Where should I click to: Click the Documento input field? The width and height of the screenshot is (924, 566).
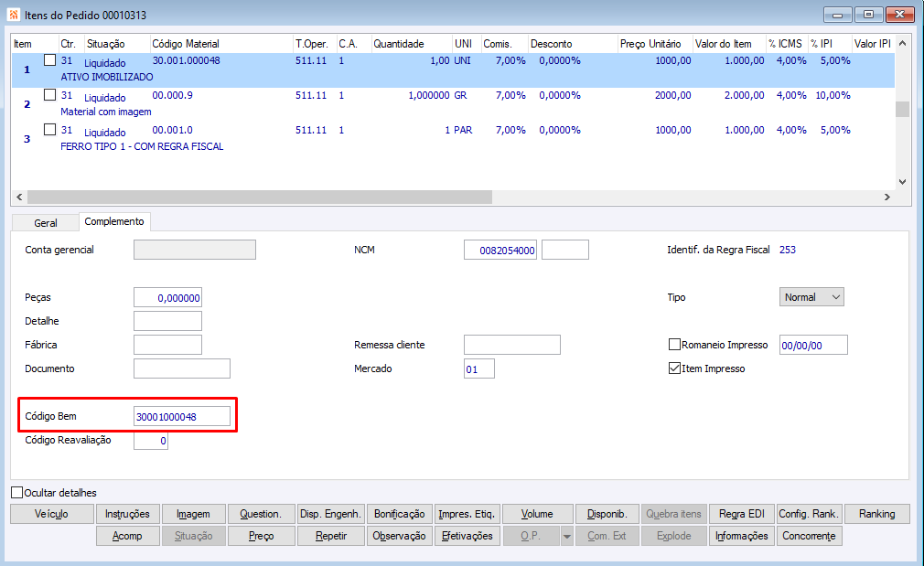pyautogui.click(x=182, y=368)
